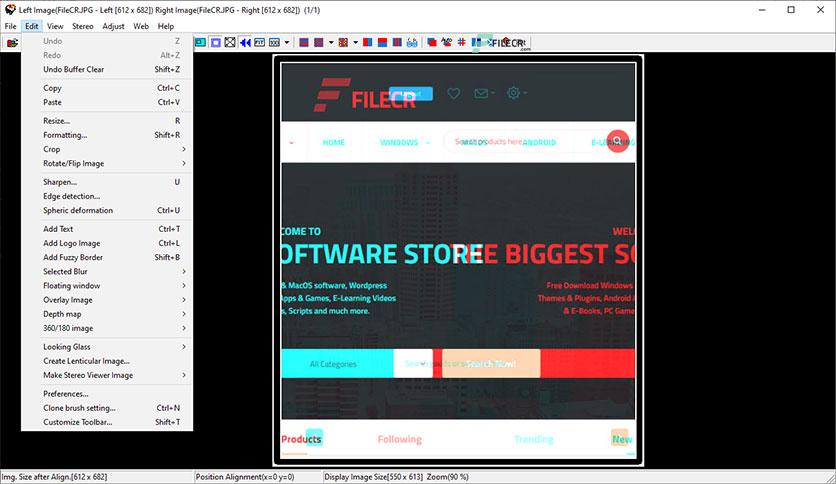The image size is (836, 484).
Task: Choose Undo Buffer Clear from Edit menu
Action: [107, 69]
